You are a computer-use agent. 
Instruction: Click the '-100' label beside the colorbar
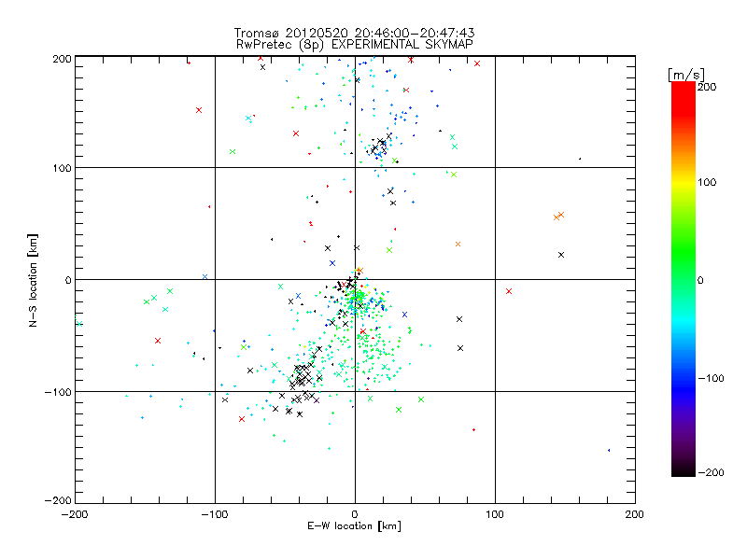pyautogui.click(x=711, y=379)
